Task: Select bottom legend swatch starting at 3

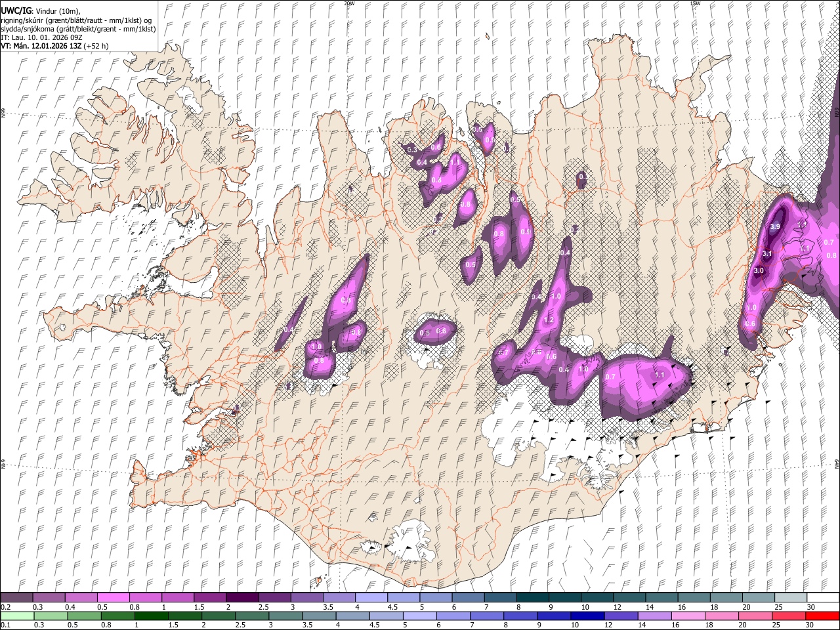Action: [x=286, y=616]
